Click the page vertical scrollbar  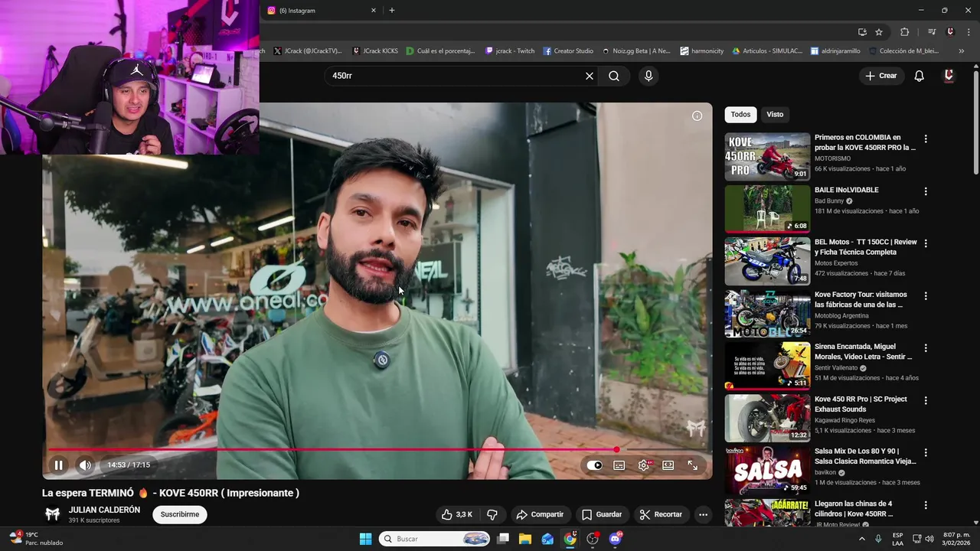[x=975, y=122]
